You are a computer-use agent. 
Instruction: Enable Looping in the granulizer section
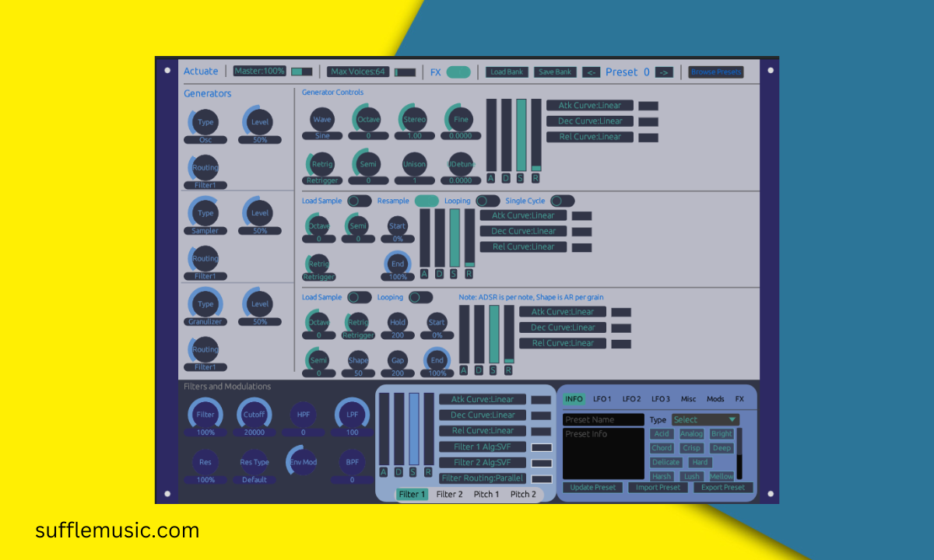pyautogui.click(x=420, y=296)
